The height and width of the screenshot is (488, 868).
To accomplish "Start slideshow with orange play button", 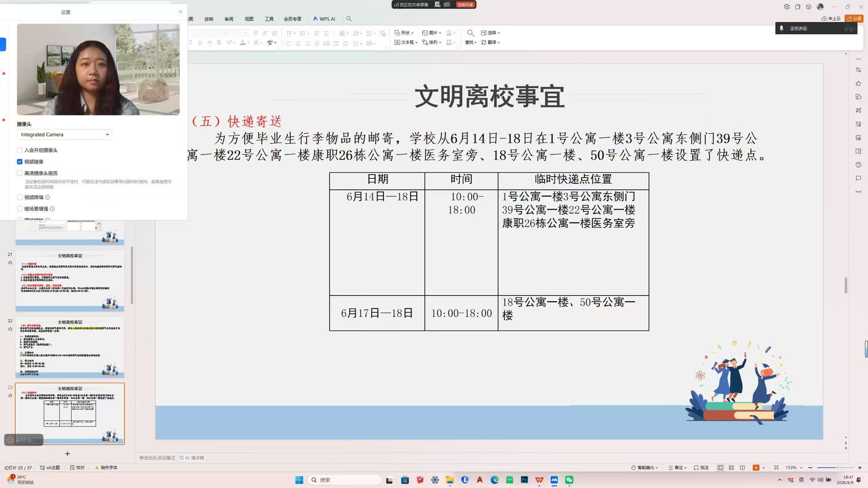I will pos(756,467).
